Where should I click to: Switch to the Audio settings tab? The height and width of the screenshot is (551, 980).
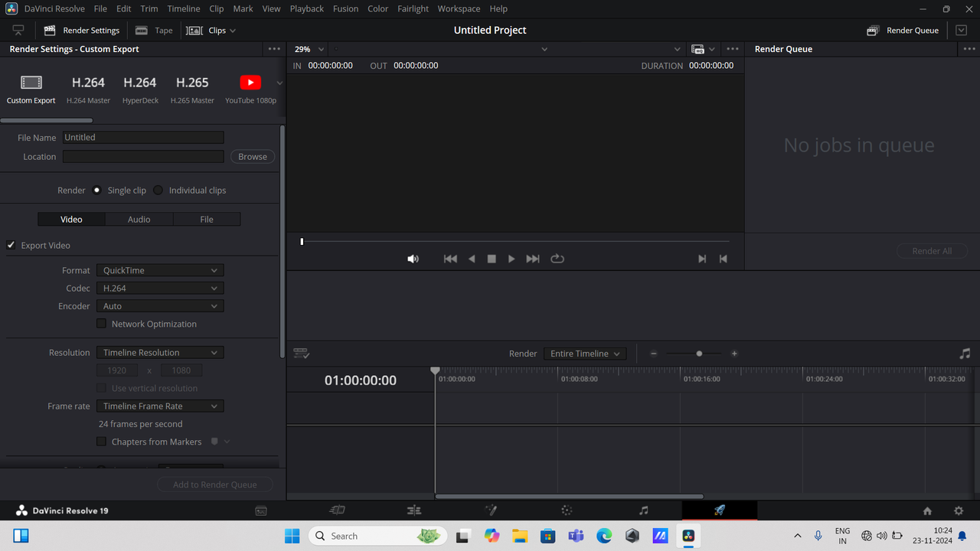[139, 219]
